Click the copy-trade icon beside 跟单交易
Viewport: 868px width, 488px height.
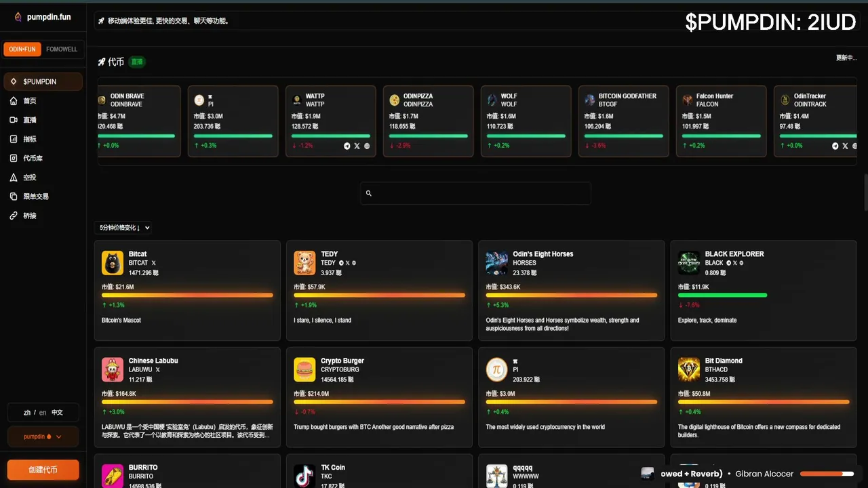[14, 196]
